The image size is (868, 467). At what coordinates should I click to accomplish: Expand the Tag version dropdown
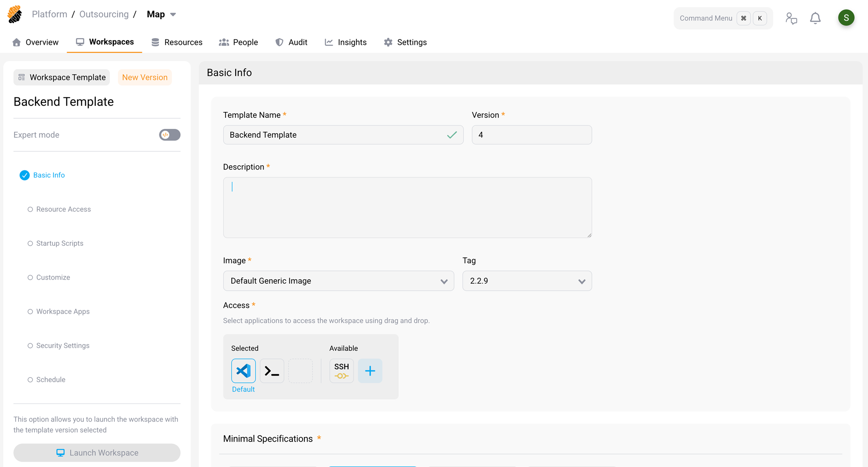527,281
